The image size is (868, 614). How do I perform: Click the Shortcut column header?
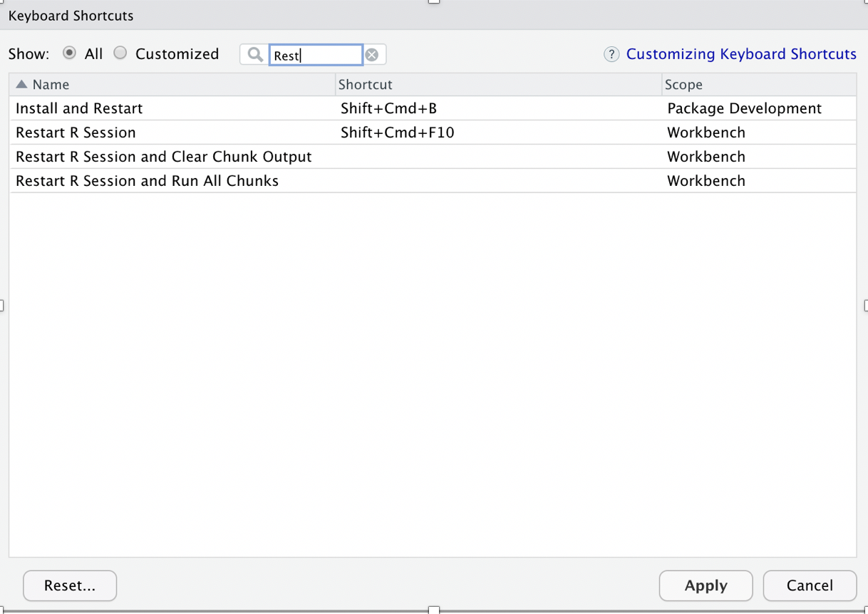point(365,84)
